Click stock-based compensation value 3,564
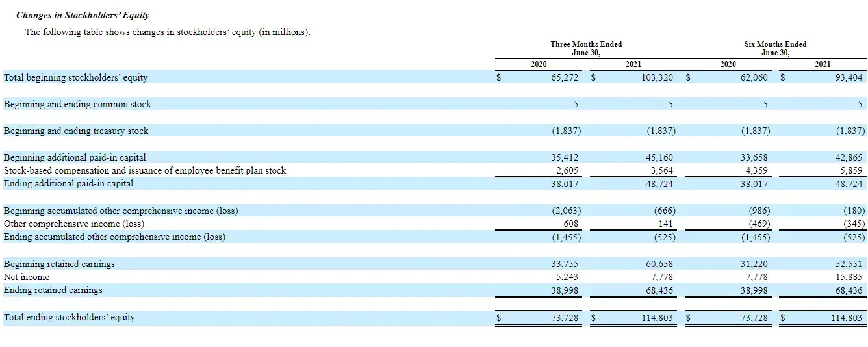Viewport: 868px width, 347px height. pos(662,170)
